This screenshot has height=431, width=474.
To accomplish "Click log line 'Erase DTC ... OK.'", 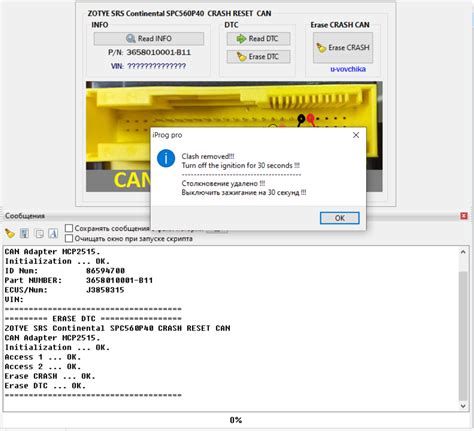I will pyautogui.click(x=45, y=386).
